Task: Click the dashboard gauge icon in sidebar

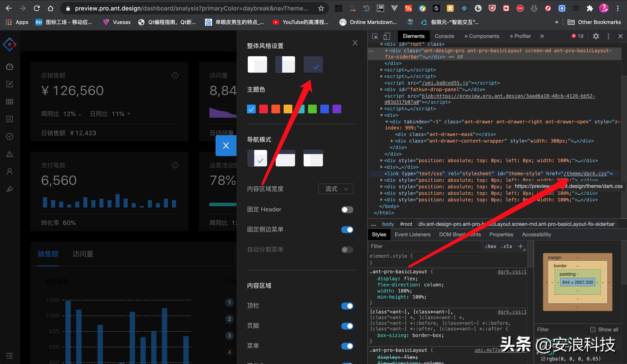Action: 9,67
